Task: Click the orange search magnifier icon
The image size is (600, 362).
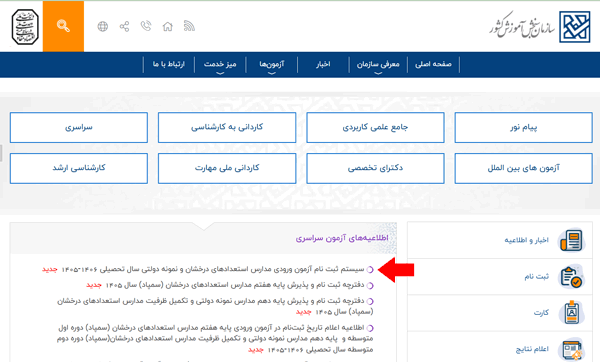Action: coord(63,26)
